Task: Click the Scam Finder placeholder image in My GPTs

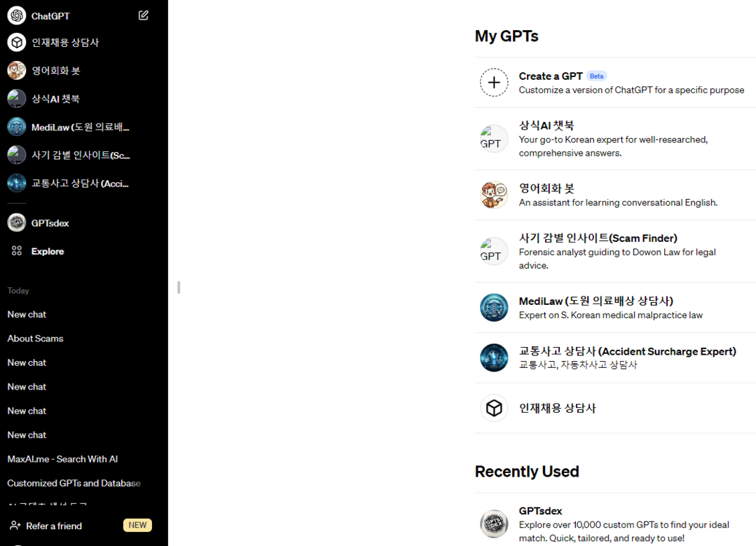Action: [494, 251]
